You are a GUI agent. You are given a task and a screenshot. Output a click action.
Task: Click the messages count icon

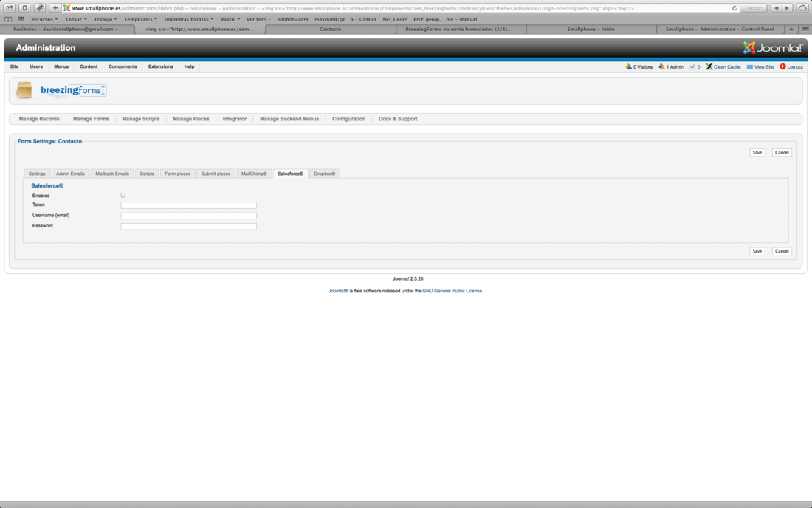(x=692, y=66)
